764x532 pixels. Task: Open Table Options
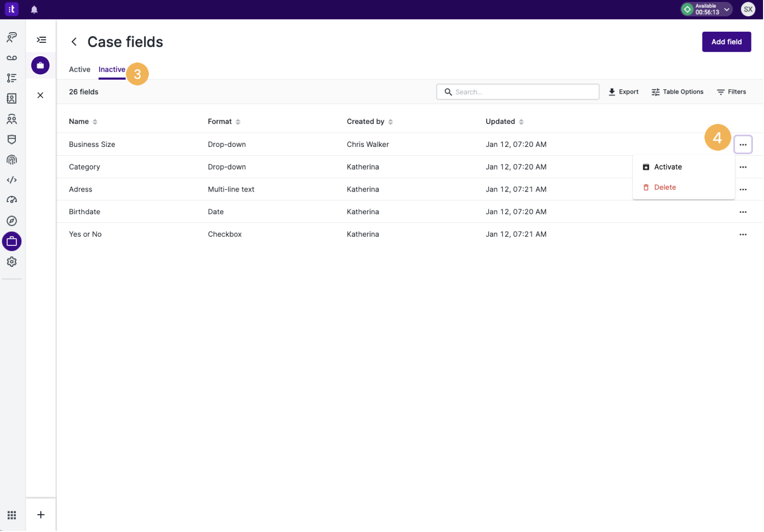(678, 92)
